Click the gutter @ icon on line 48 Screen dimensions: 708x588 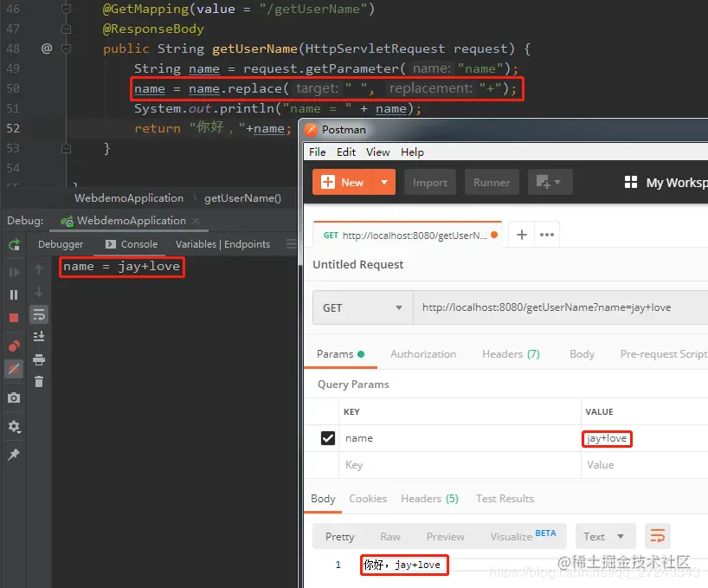[x=47, y=48]
